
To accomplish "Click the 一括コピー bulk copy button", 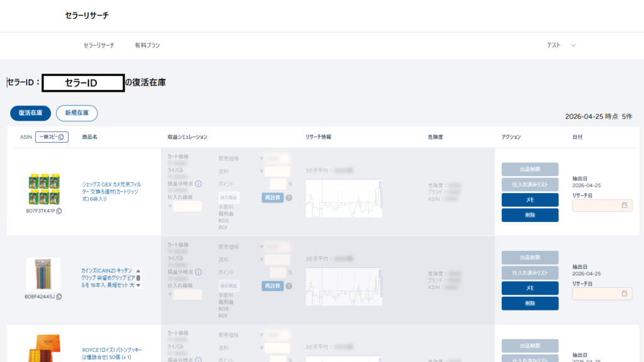I will [52, 137].
